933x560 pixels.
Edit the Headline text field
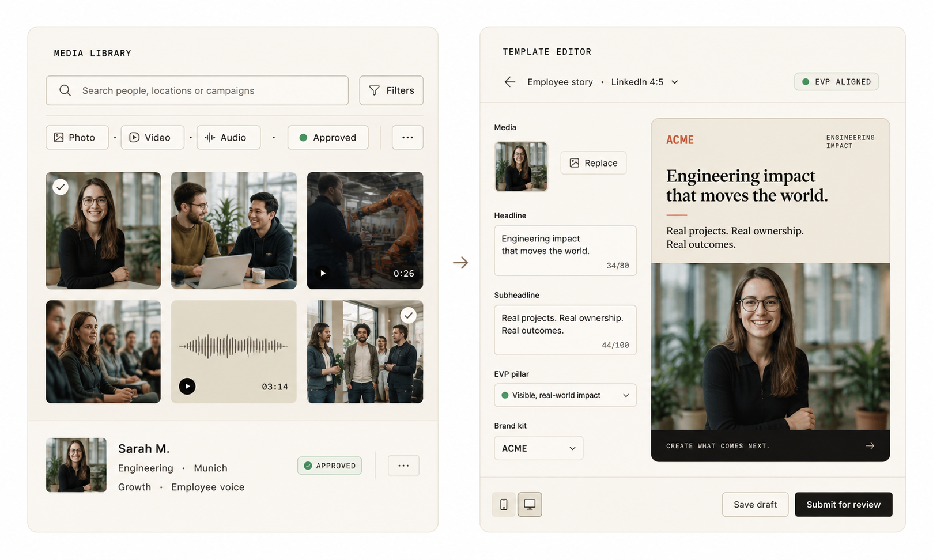click(565, 251)
